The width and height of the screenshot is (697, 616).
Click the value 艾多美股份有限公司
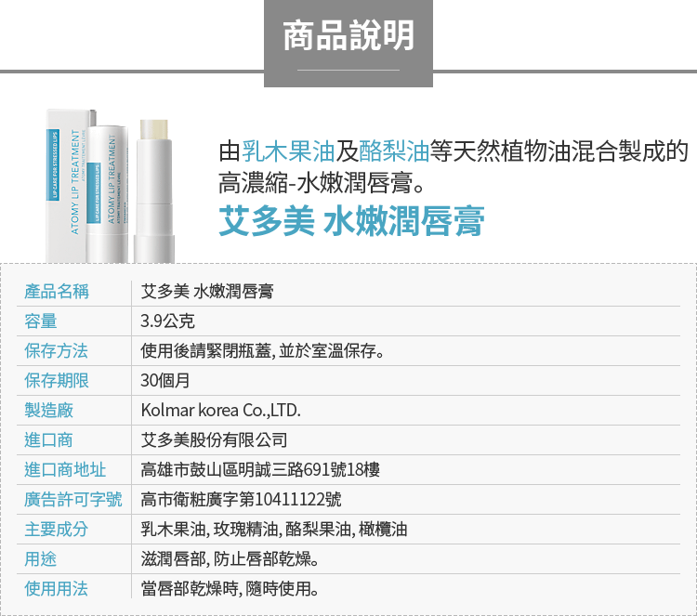[x=214, y=440]
